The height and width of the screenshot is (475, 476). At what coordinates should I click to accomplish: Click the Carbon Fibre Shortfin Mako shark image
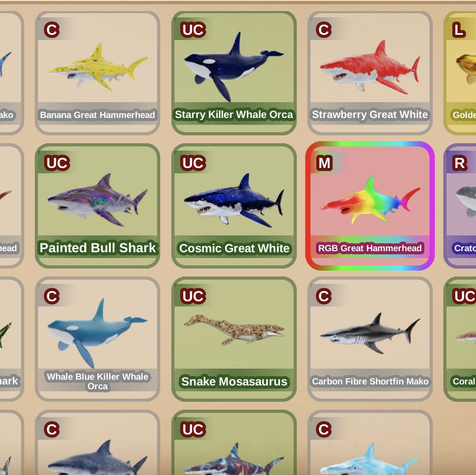point(370,333)
